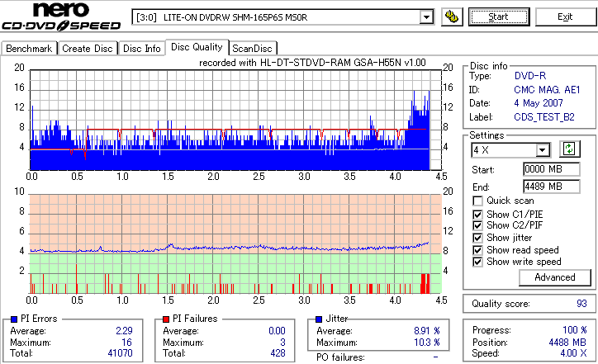Screen dimensions: 598x364
Task: Click PI Failures total 428
Action: click(278, 353)
